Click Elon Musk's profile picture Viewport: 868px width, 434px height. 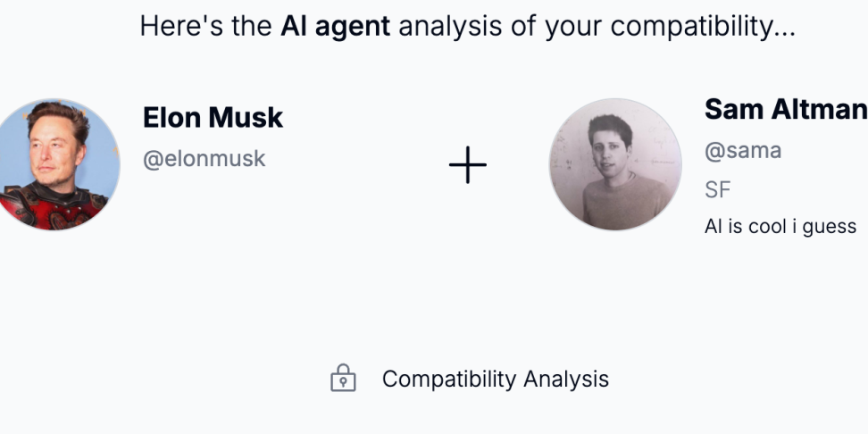tap(56, 164)
